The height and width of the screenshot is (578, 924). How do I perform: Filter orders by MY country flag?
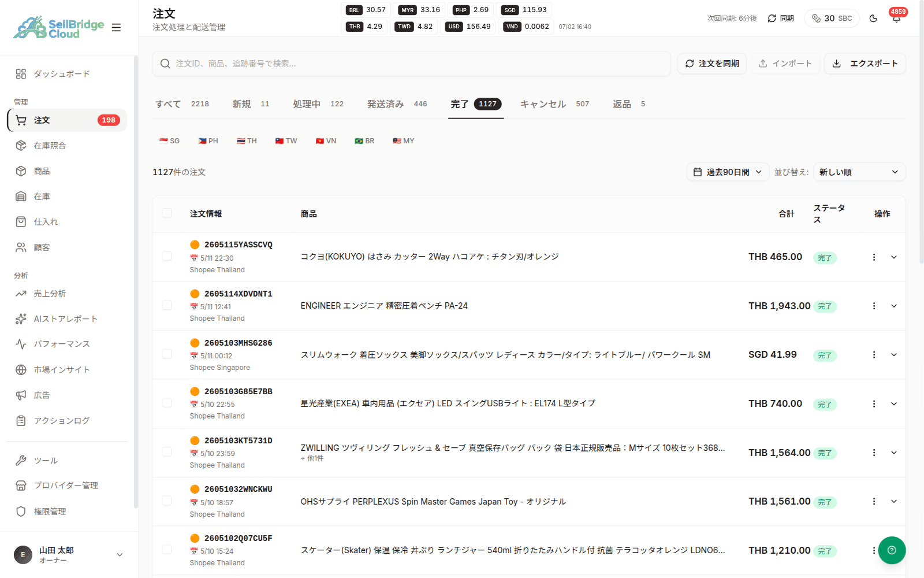click(404, 141)
